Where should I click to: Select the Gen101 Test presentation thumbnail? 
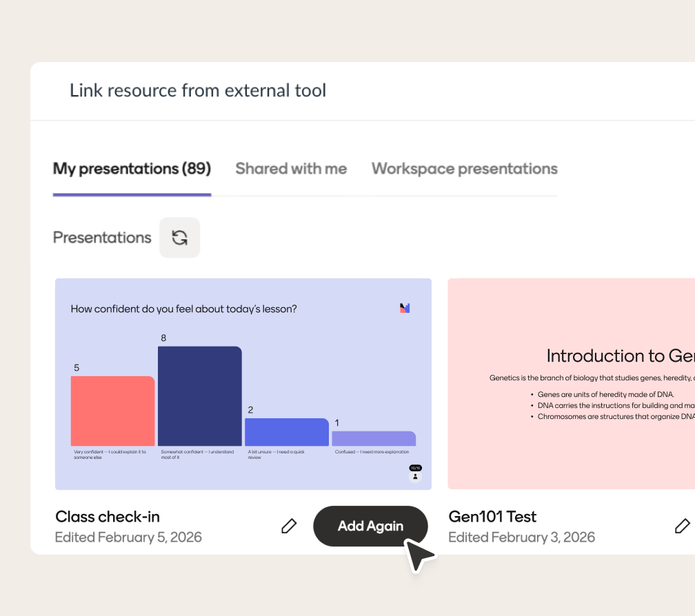point(571,384)
